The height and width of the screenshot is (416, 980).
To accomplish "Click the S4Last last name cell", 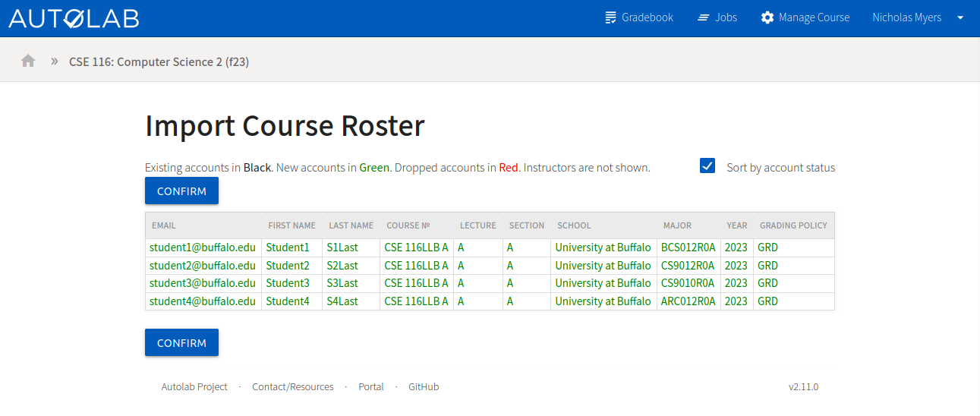I will pos(351,301).
